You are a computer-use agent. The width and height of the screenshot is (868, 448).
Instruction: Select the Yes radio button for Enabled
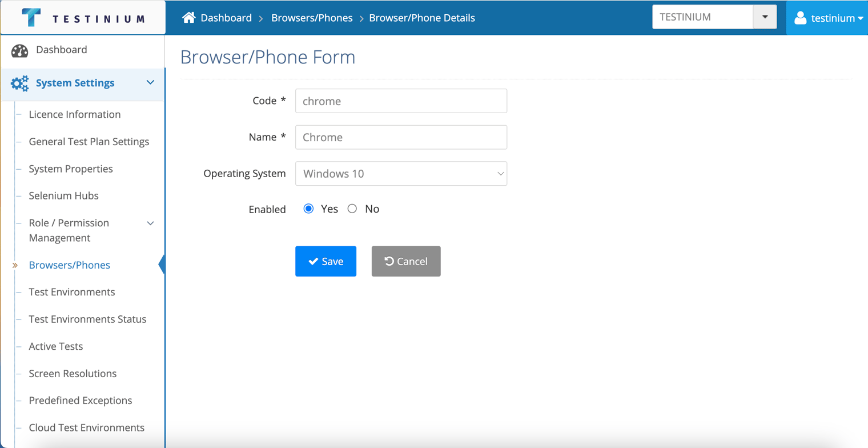[x=308, y=209]
